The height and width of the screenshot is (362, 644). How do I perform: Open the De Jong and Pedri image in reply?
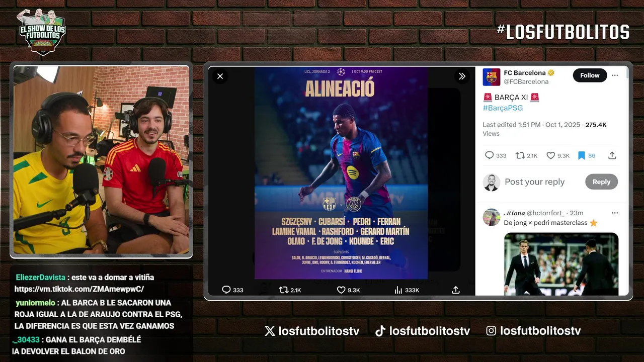click(561, 263)
